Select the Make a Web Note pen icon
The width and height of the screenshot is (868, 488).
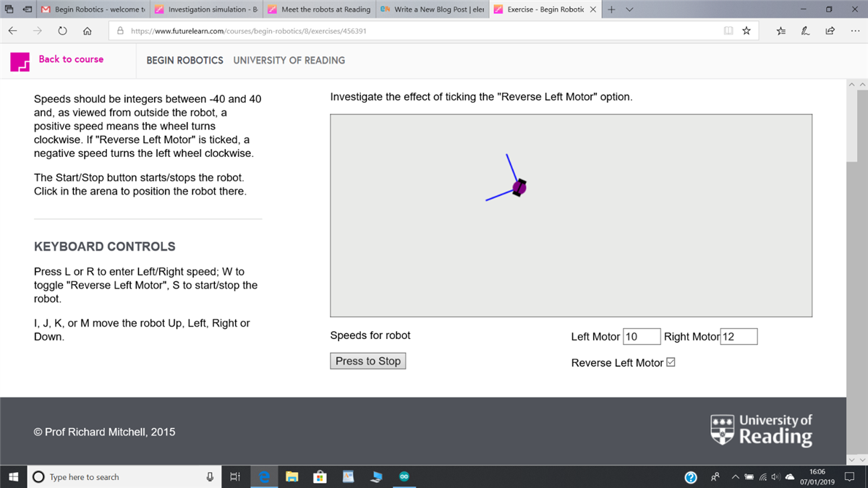click(x=804, y=30)
